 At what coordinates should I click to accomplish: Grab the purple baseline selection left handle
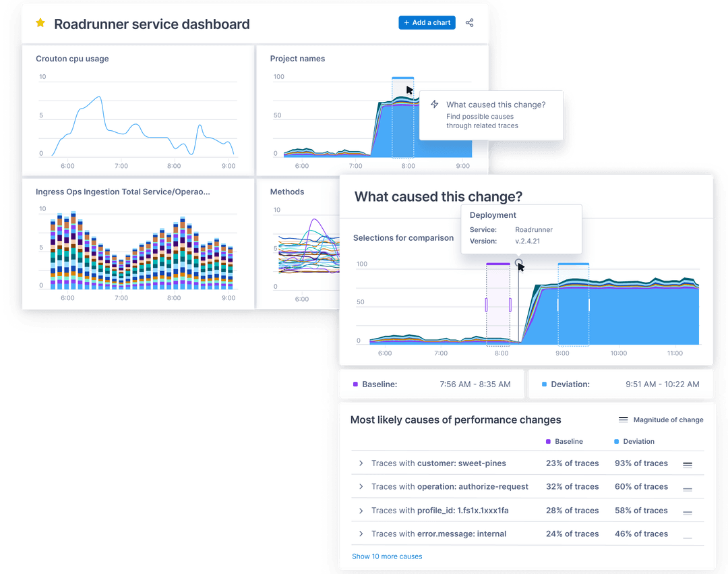486,305
